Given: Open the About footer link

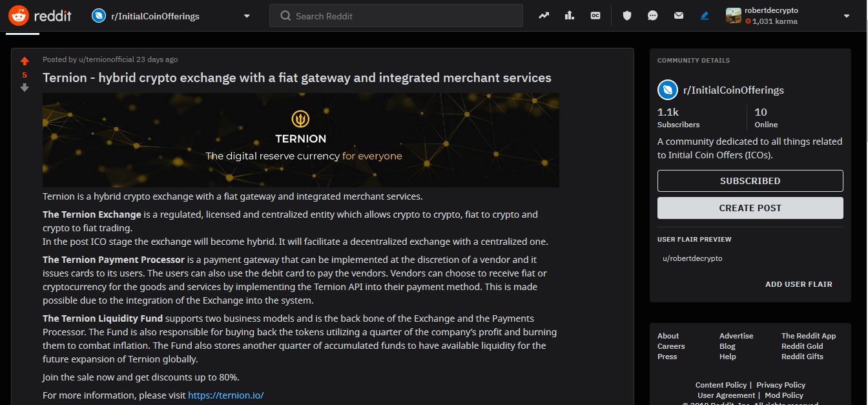Looking at the screenshot, I should (x=668, y=336).
